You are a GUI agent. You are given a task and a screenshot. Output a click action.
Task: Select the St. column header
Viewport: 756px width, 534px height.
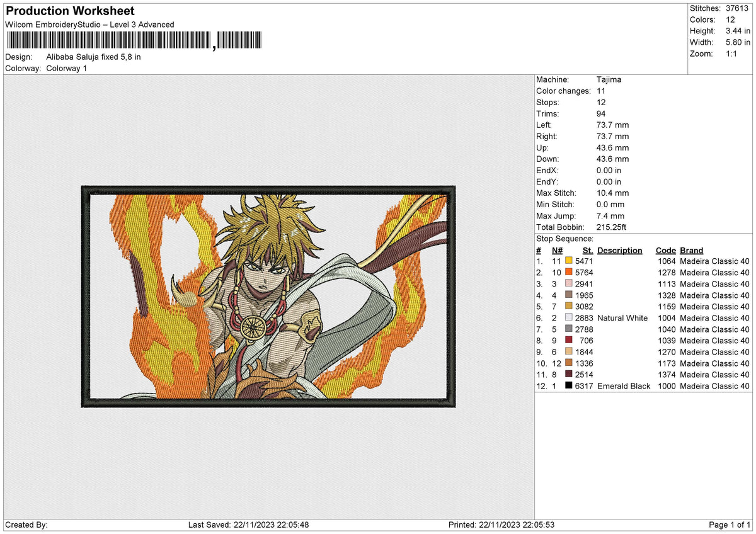pos(588,250)
